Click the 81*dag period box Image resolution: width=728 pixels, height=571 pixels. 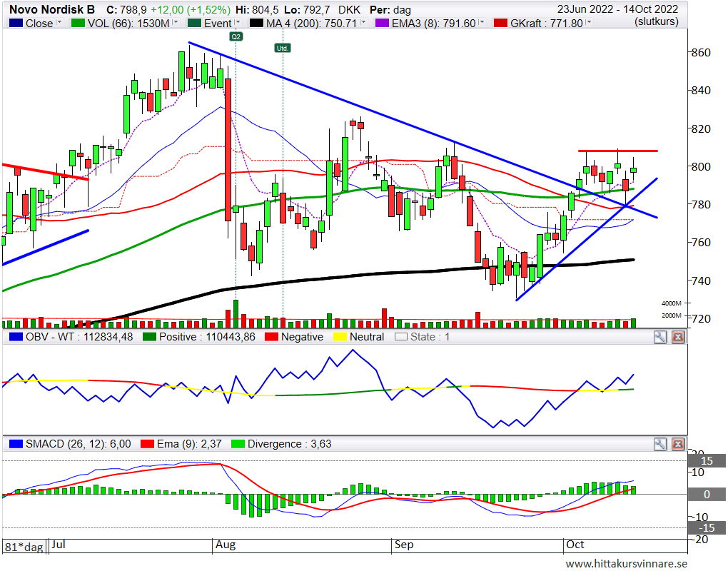(x=24, y=547)
